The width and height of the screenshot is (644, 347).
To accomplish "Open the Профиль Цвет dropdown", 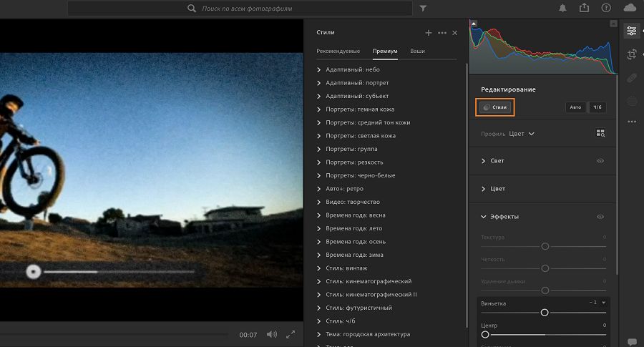I will (522, 134).
